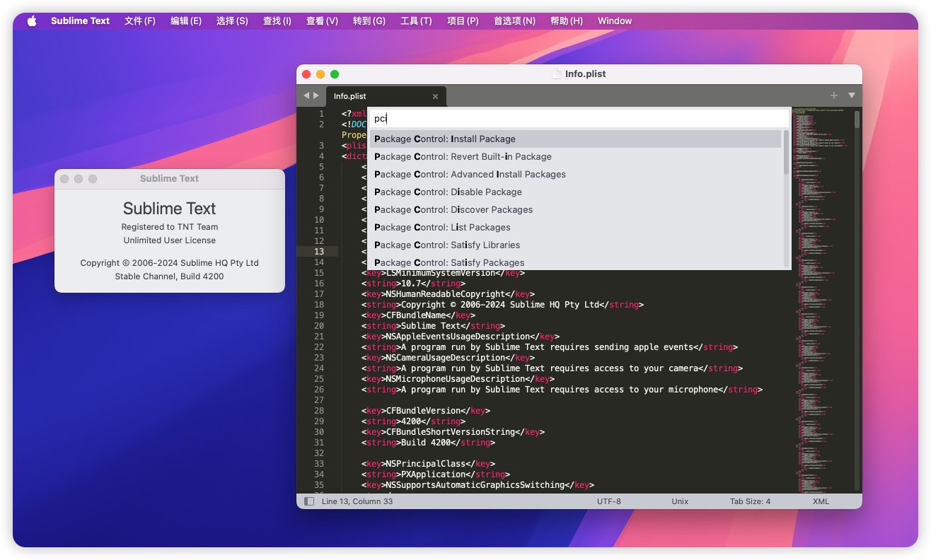This screenshot has height=560, width=931.
Task: Select the Info.plist tab
Action: pyautogui.click(x=386, y=96)
